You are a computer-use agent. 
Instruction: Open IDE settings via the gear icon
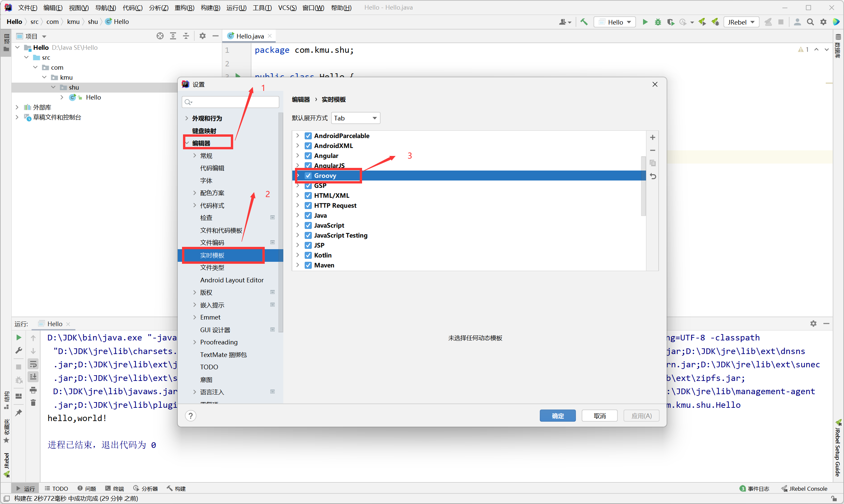(x=823, y=22)
